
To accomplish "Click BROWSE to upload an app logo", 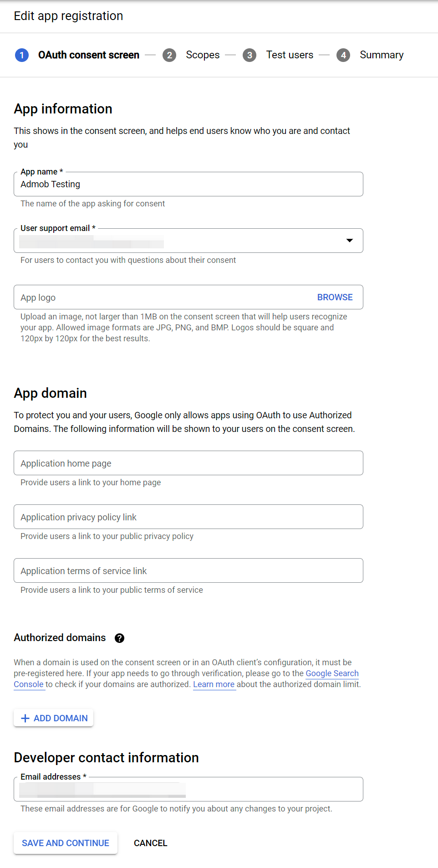I will (x=335, y=297).
